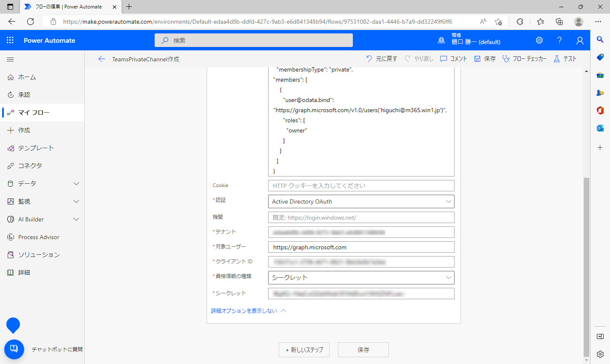
Task: Open the 認証 dropdown Active Directory OAuth
Action: (361, 201)
